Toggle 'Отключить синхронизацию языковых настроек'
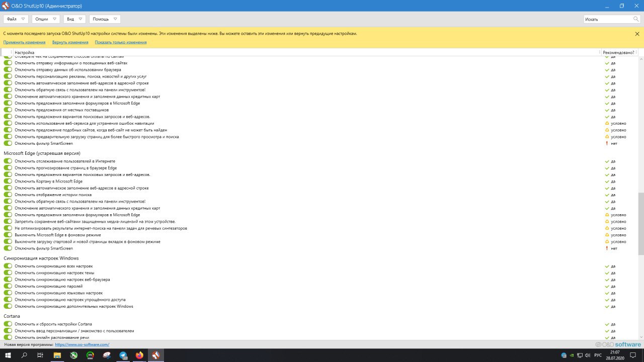Image resolution: width=644 pixels, height=362 pixels. (x=8, y=293)
